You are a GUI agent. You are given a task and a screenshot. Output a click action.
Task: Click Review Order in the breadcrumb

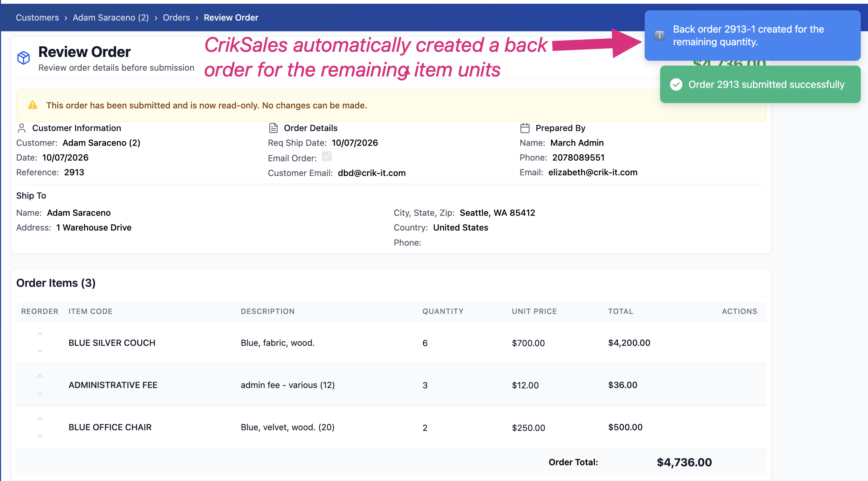pos(231,17)
